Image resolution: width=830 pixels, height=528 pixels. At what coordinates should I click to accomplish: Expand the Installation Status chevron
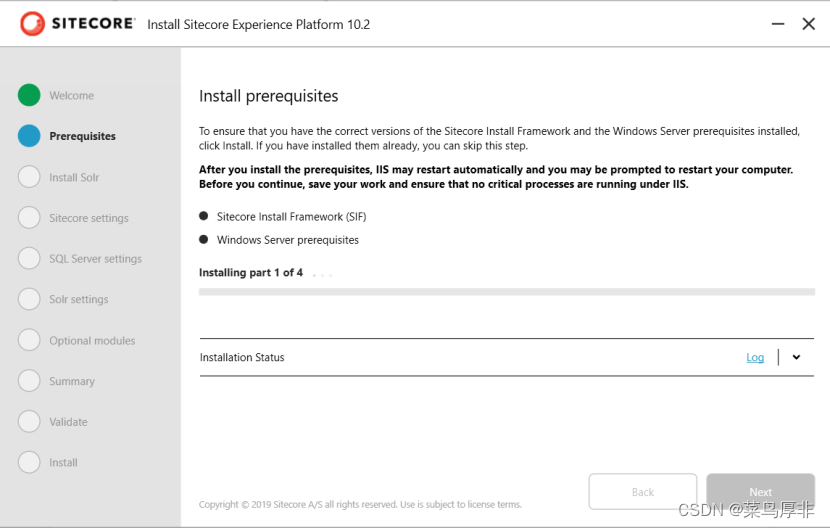coord(796,357)
